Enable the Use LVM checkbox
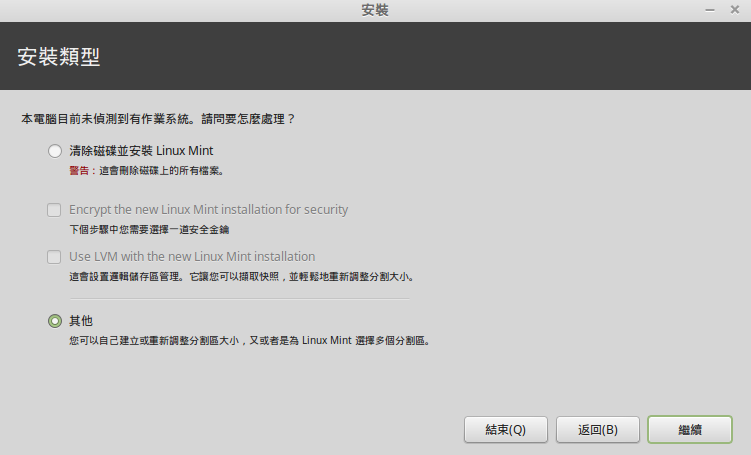 54,257
